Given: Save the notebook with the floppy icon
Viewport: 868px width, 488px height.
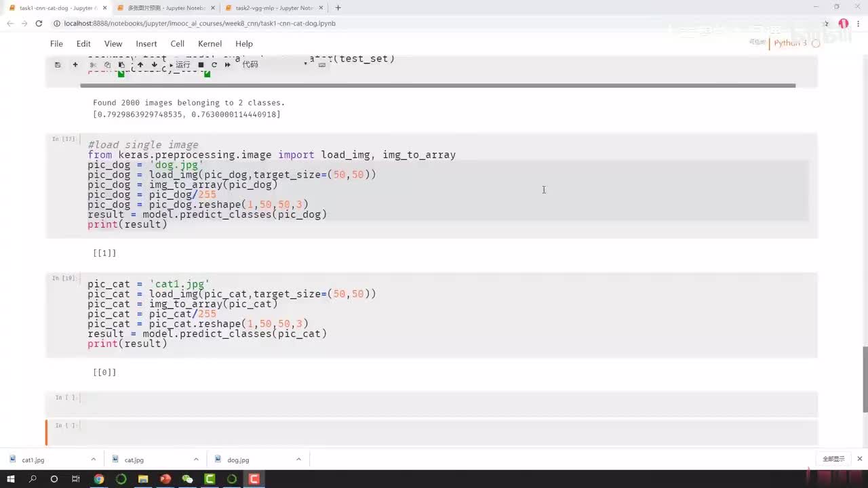Looking at the screenshot, I should 58,65.
